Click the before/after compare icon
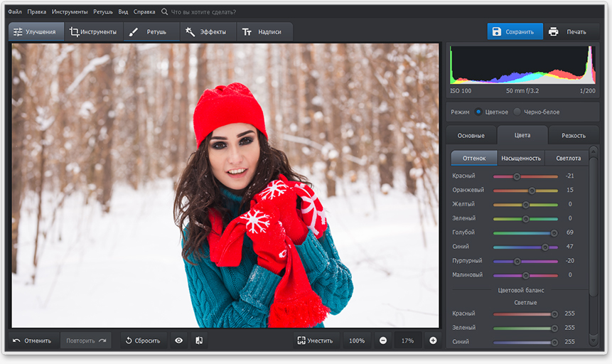 click(x=199, y=341)
